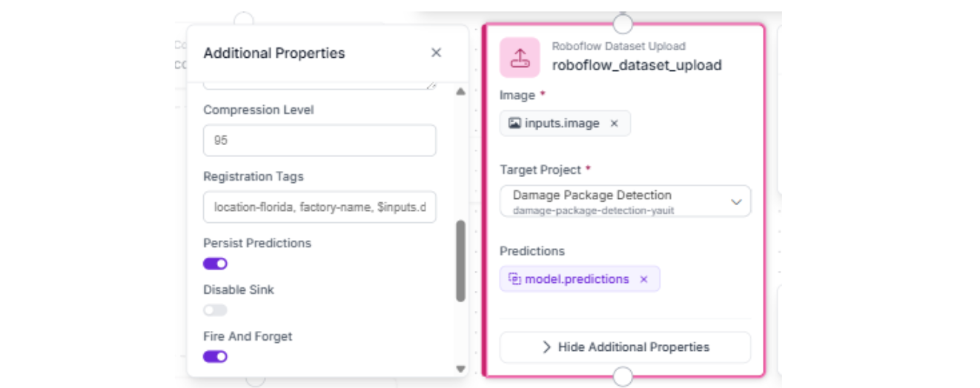Click the partially visible text area above Compression Level
980x388 pixels.
pos(320,86)
